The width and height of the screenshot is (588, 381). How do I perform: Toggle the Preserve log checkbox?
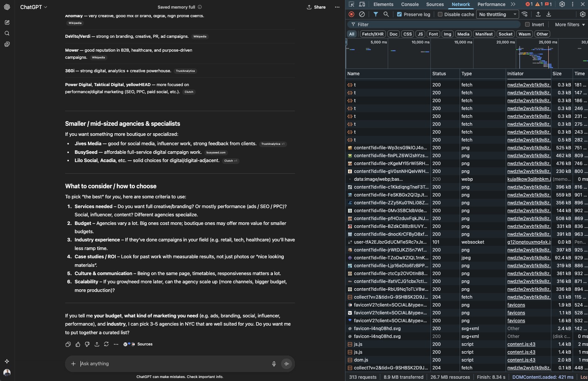pos(399,15)
